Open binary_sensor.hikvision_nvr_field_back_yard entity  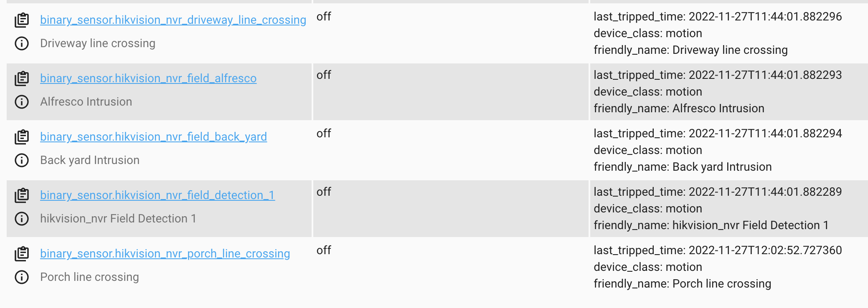coord(154,136)
